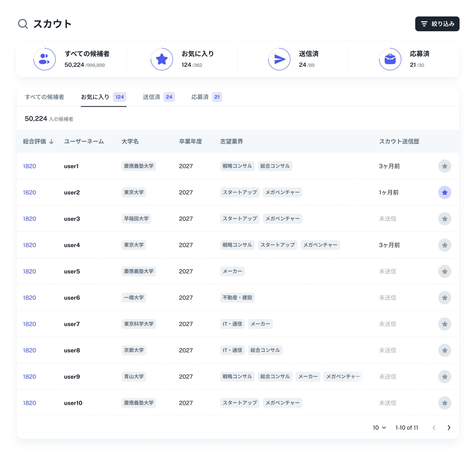
Task: Open the rows-per-page dropdown showing 10
Action: pyautogui.click(x=379, y=428)
